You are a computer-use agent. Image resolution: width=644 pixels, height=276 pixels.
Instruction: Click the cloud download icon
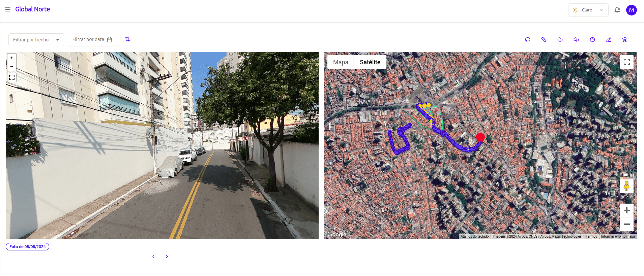(x=560, y=40)
